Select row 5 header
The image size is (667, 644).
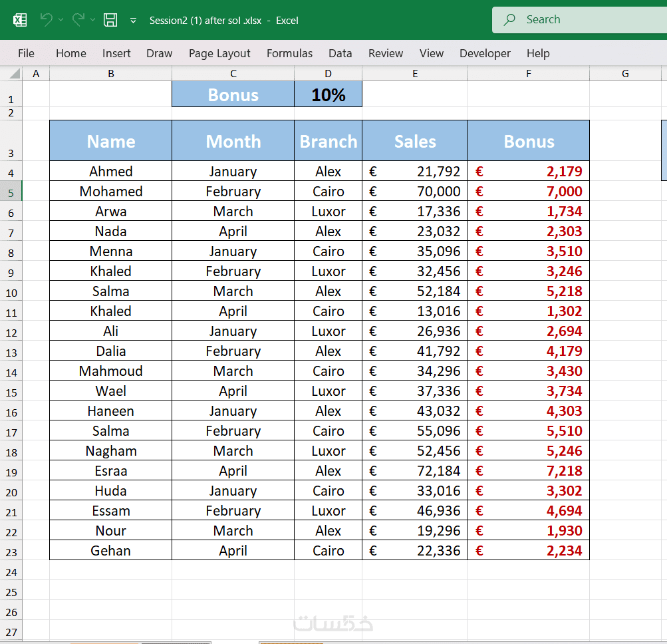pyautogui.click(x=11, y=192)
